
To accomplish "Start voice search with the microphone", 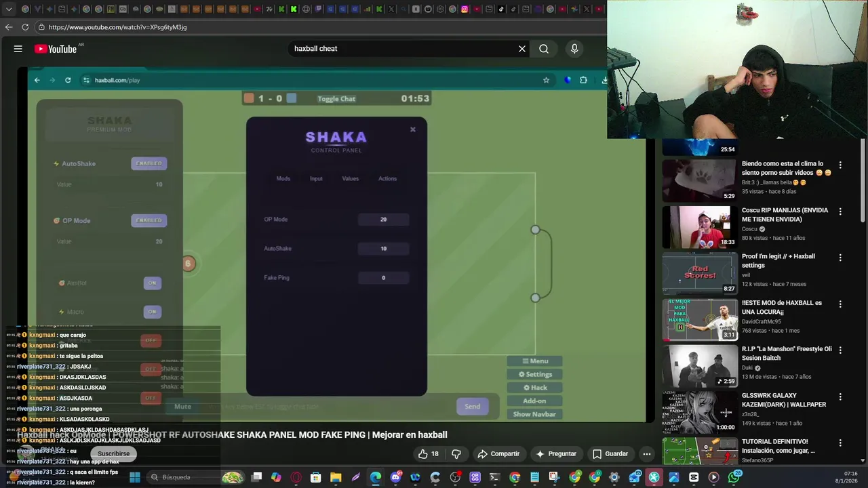I will click(574, 49).
